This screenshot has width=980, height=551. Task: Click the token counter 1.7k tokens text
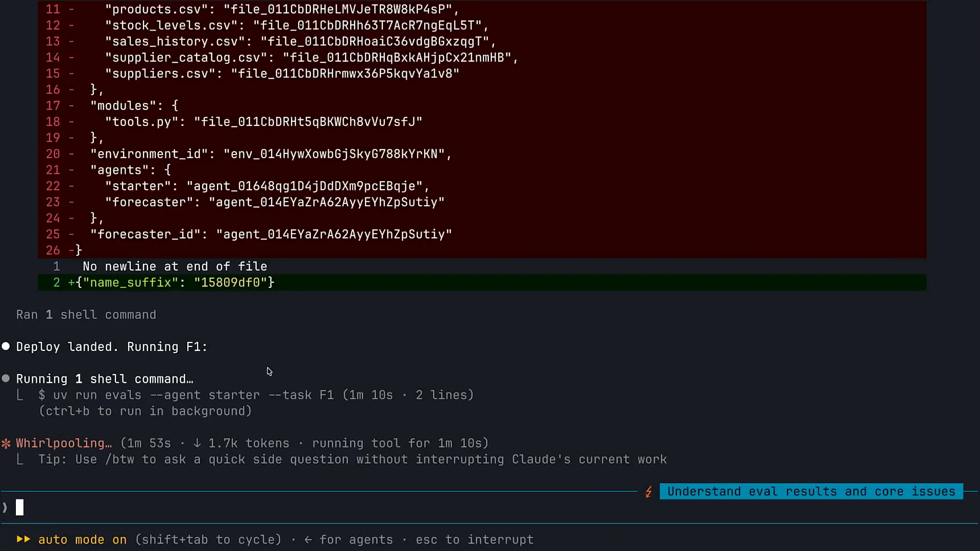(x=249, y=443)
